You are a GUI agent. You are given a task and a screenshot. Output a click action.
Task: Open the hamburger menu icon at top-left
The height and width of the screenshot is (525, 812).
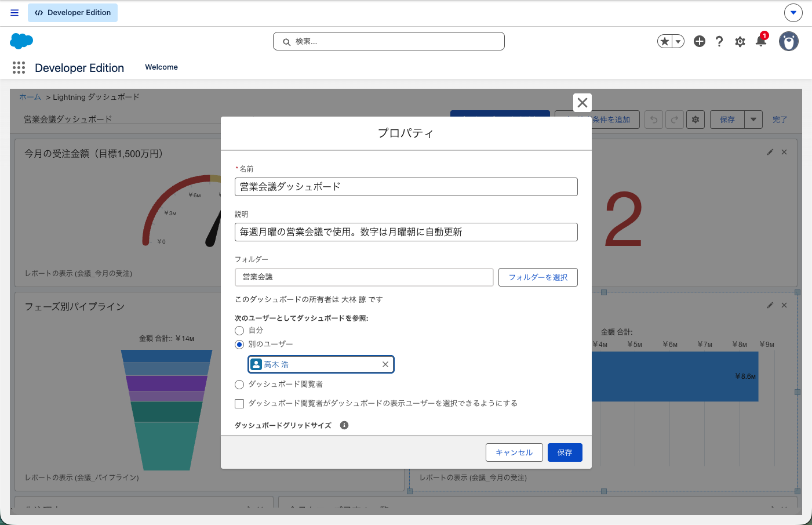click(x=14, y=13)
